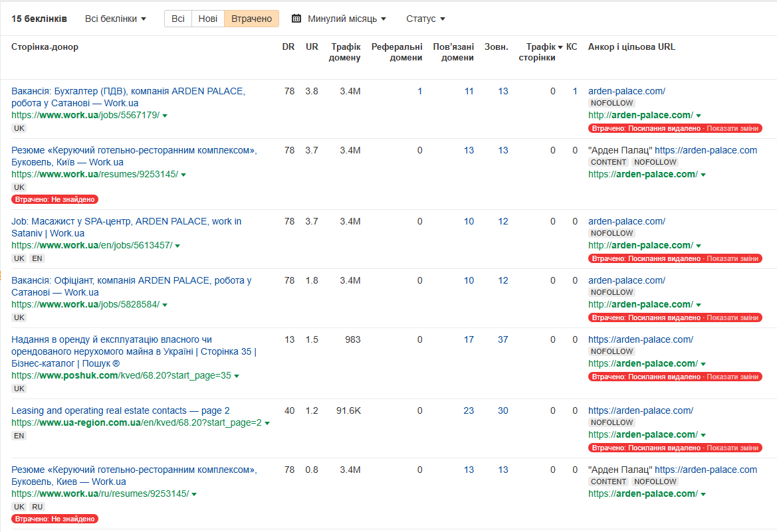Click the sort arrow next to Трафік сторінки
Screen dimensions: 777x532
[x=560, y=47]
